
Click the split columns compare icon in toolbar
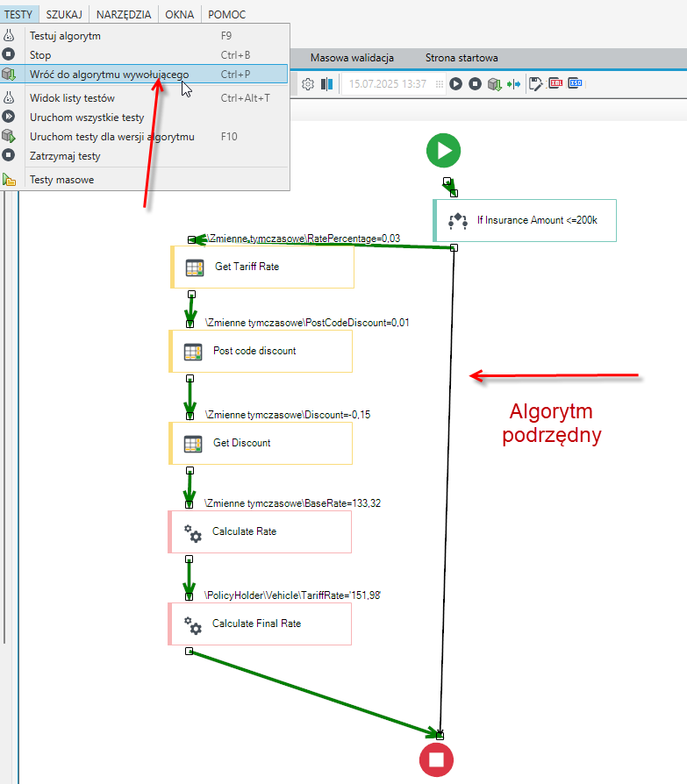tap(326, 84)
